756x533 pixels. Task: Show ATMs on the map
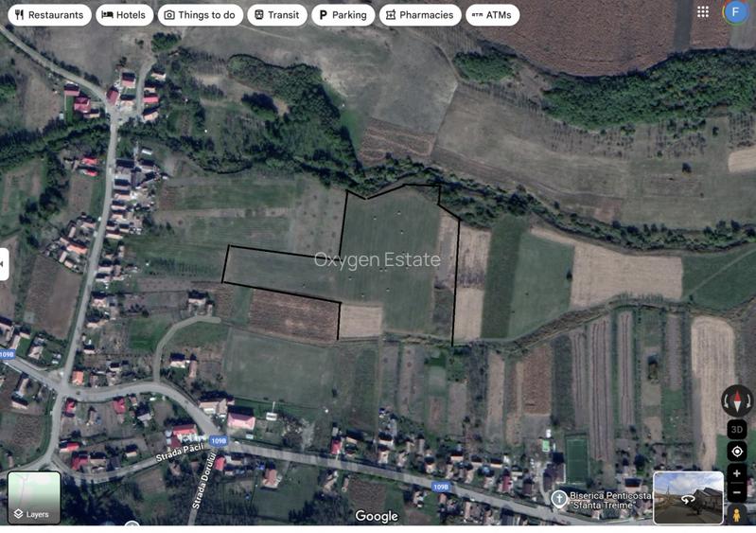click(x=492, y=15)
